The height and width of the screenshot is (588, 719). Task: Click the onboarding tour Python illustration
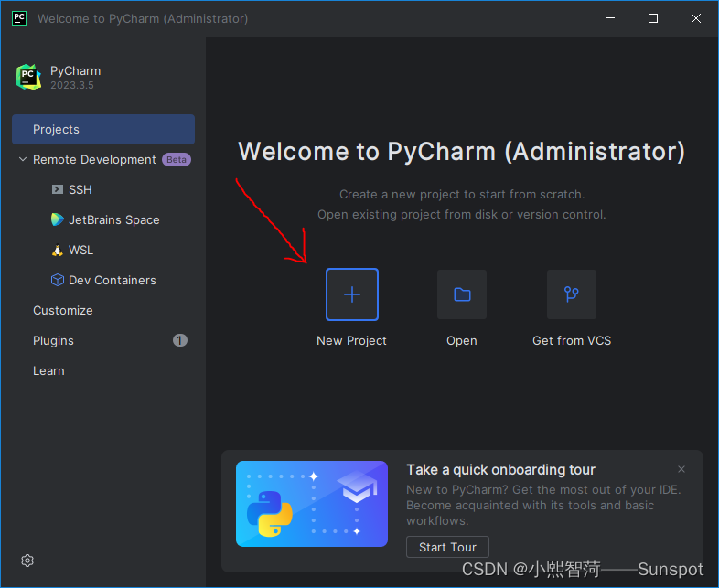click(312, 504)
